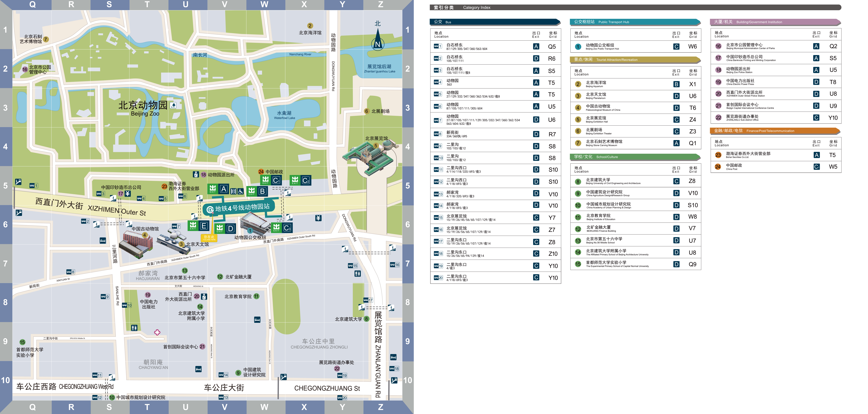The width and height of the screenshot is (868, 414).
Task: Click the bank ¥ icon on Dongwuyuan Rd
Action: (x=318, y=218)
